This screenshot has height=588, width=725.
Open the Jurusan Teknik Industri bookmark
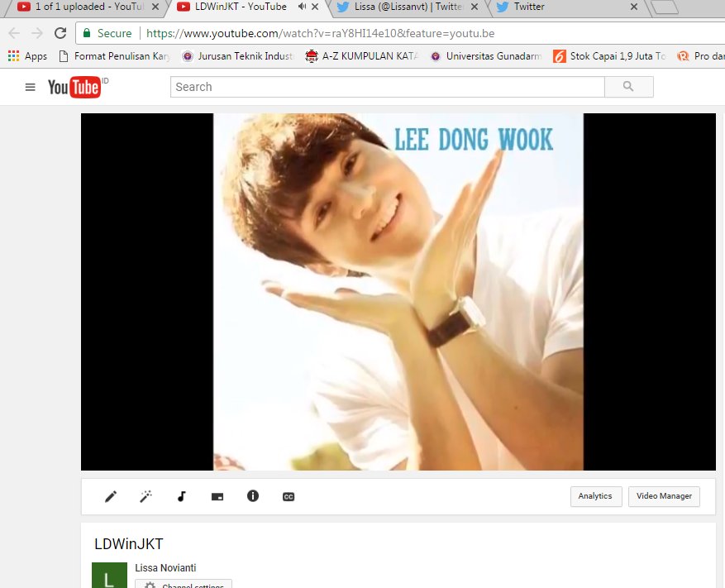click(237, 56)
